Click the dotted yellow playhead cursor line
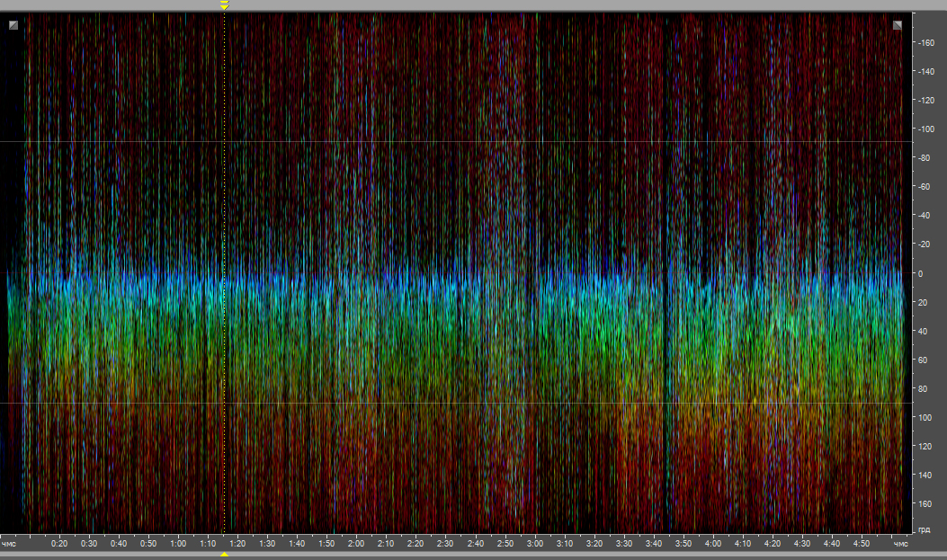The width and height of the screenshot is (947, 560). 224,272
